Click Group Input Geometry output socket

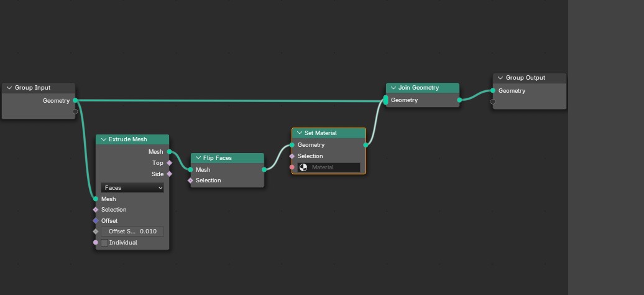click(75, 100)
